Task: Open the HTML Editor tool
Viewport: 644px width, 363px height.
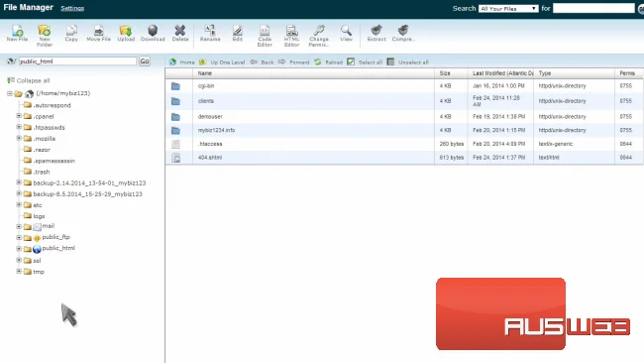Action: tap(291, 36)
